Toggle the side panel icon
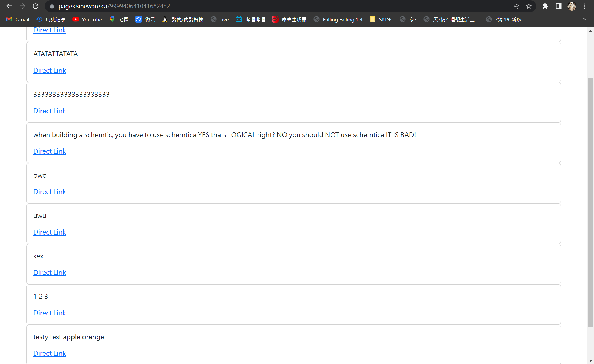Viewport: 594px width, 364px height. [558, 6]
